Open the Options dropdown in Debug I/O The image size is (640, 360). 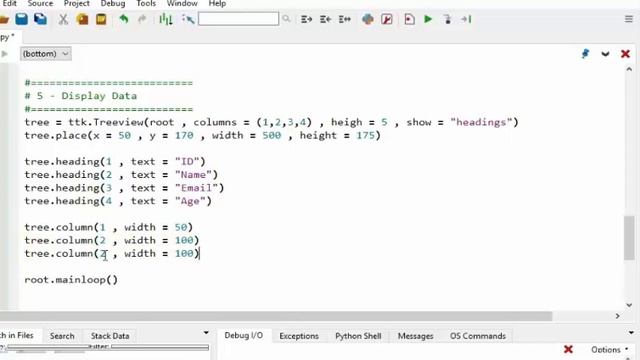click(x=609, y=350)
